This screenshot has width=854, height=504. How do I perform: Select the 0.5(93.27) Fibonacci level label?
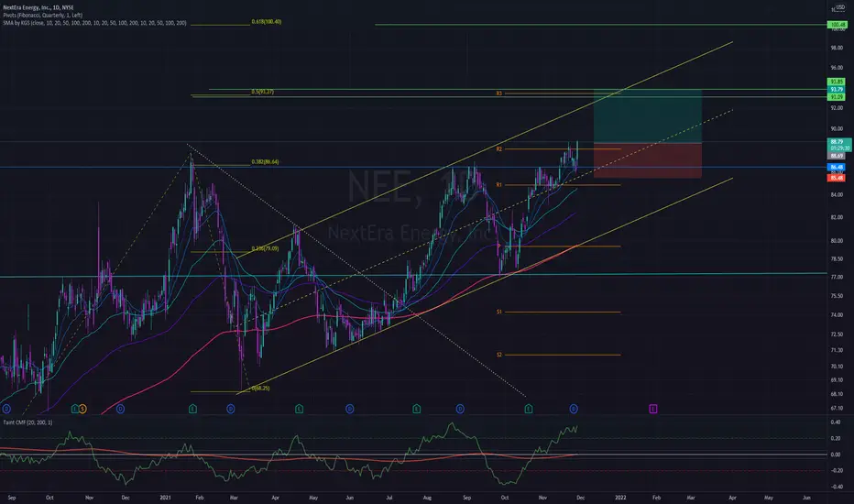coord(262,92)
